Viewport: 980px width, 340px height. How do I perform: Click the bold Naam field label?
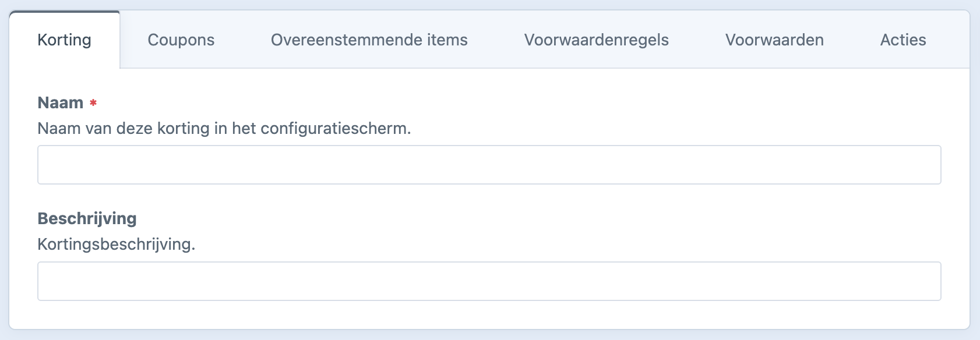pyautogui.click(x=60, y=103)
